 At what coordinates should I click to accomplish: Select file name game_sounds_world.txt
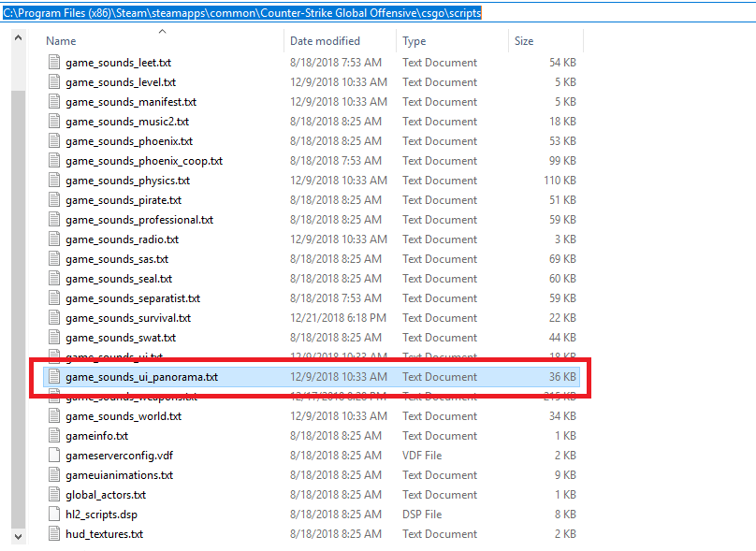click(x=124, y=416)
